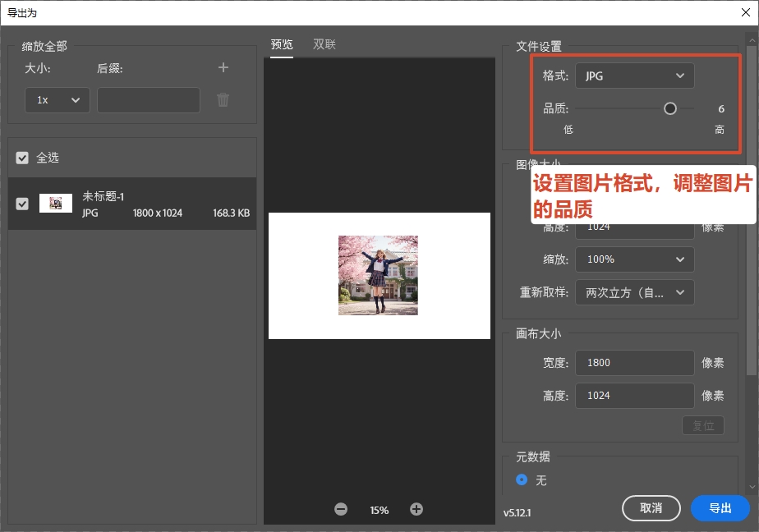Click the plus icon to zoom in preview
Image resolution: width=759 pixels, height=532 pixels.
pyautogui.click(x=416, y=509)
